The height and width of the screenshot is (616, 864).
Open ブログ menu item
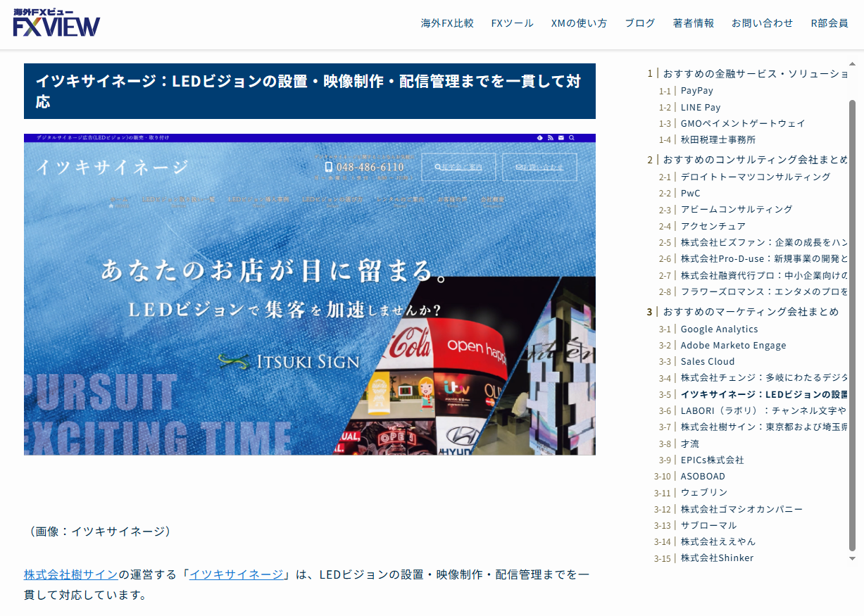(x=640, y=23)
